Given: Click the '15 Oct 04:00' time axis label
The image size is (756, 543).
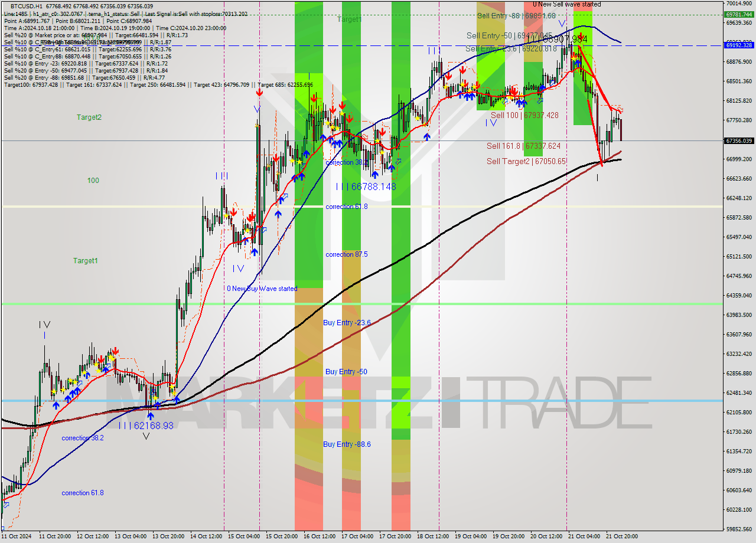Looking at the screenshot, I should tap(243, 537).
